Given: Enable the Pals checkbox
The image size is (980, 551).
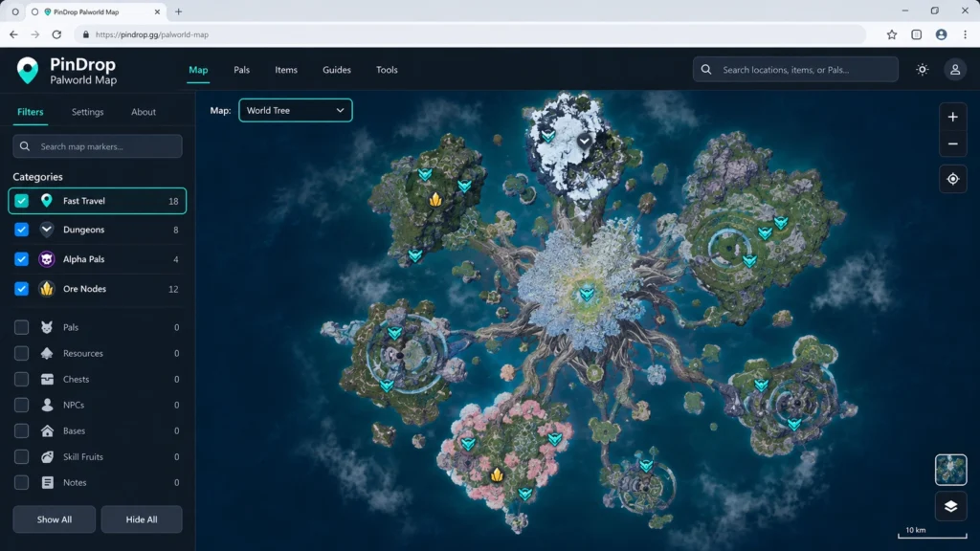Looking at the screenshot, I should point(21,327).
